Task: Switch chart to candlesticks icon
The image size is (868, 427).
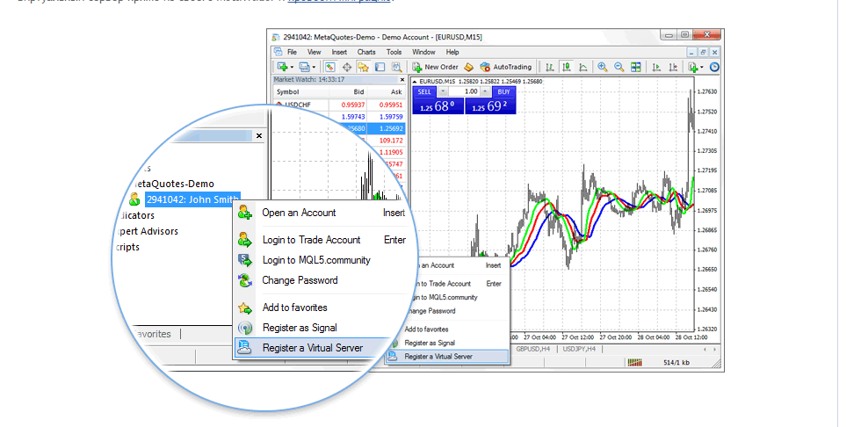Action: 567,67
